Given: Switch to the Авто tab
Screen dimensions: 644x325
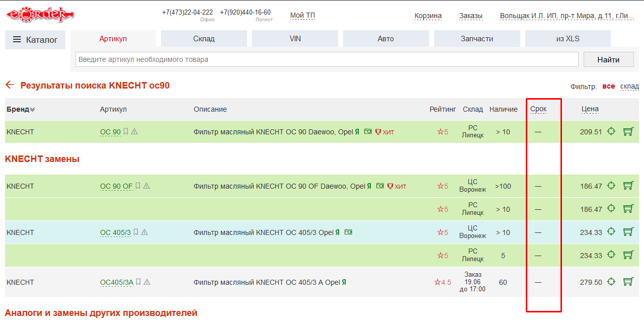Looking at the screenshot, I should [x=386, y=39].
